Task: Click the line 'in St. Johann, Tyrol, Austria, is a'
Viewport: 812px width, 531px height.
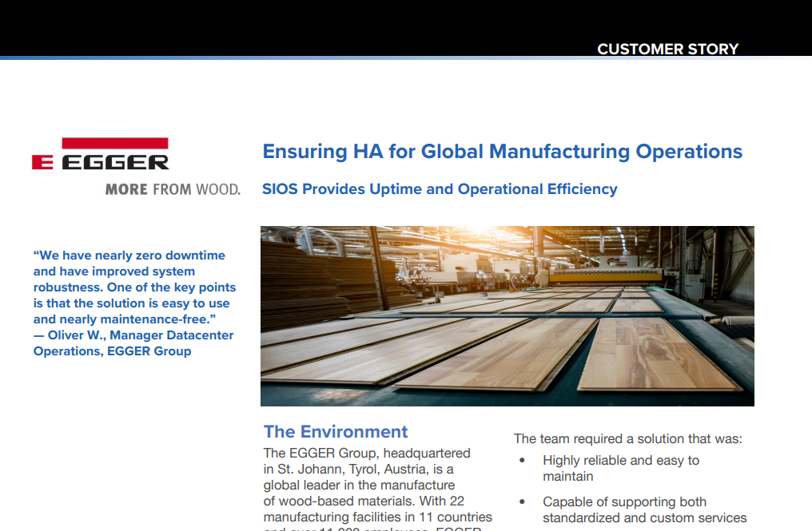Action: 358,470
